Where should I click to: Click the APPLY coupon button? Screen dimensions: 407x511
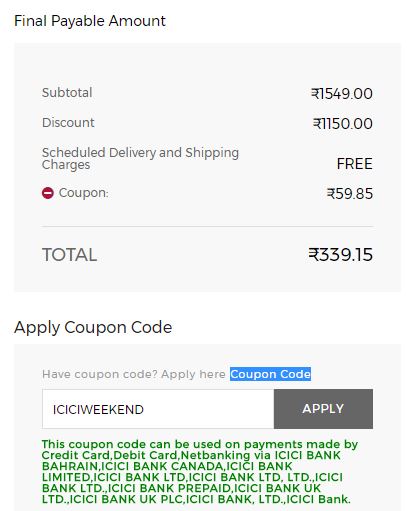(x=323, y=409)
